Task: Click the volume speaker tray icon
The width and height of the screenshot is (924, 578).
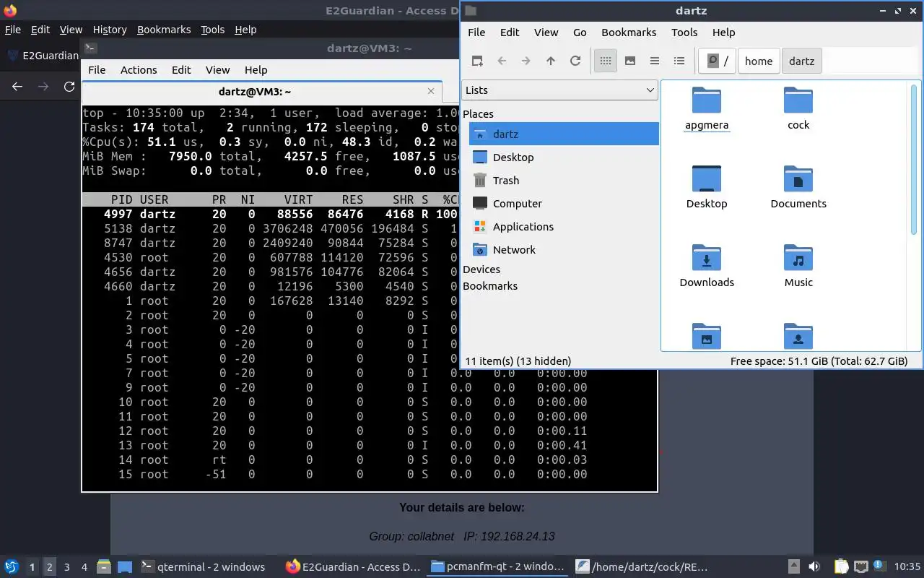Action: (x=814, y=567)
